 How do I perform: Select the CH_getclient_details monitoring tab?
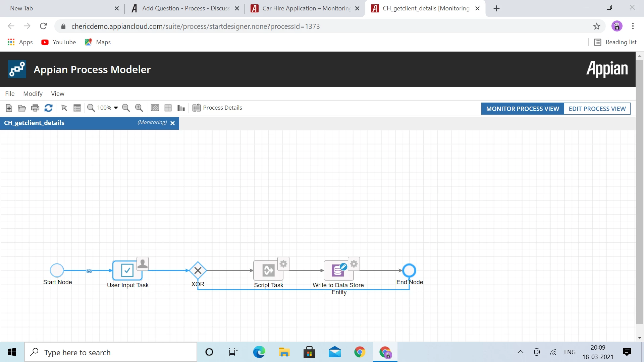pyautogui.click(x=89, y=123)
